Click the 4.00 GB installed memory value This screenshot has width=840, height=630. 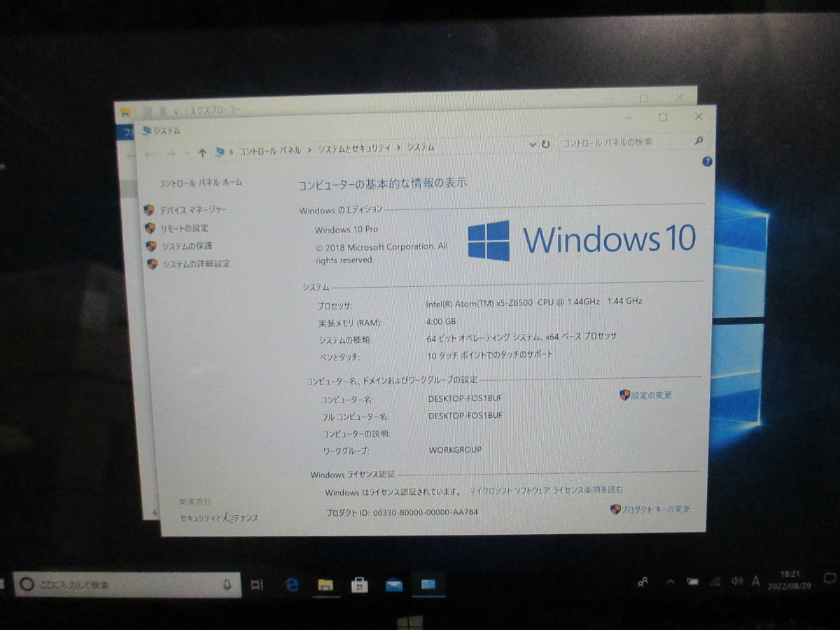point(441,321)
